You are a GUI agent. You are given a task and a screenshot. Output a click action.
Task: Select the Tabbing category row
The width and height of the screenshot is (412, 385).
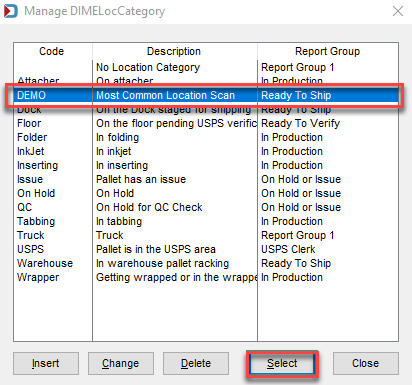pos(206,221)
